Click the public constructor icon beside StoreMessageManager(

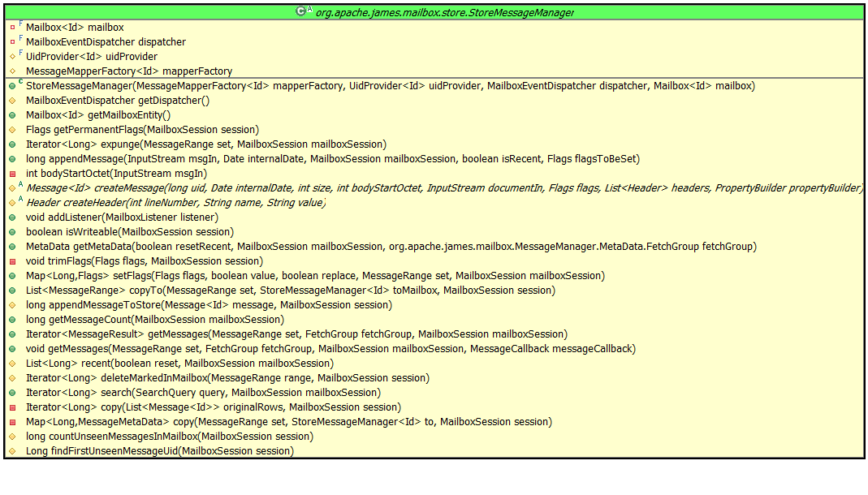click(x=12, y=86)
